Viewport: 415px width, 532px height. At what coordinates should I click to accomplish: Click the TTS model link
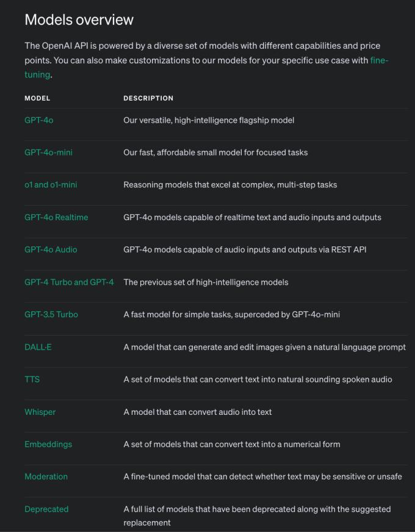(32, 379)
